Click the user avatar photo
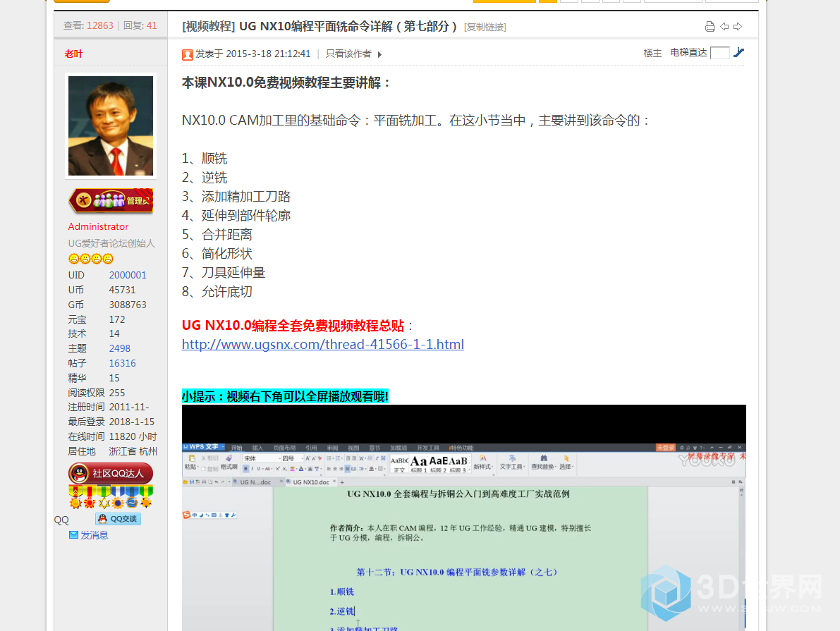This screenshot has width=840, height=631. [111, 125]
